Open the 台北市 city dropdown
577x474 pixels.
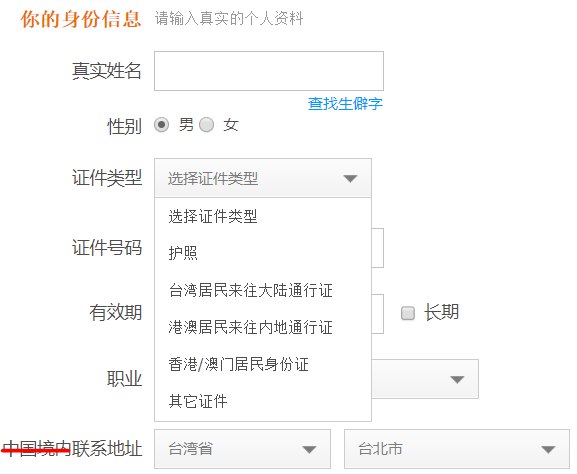[x=457, y=449]
